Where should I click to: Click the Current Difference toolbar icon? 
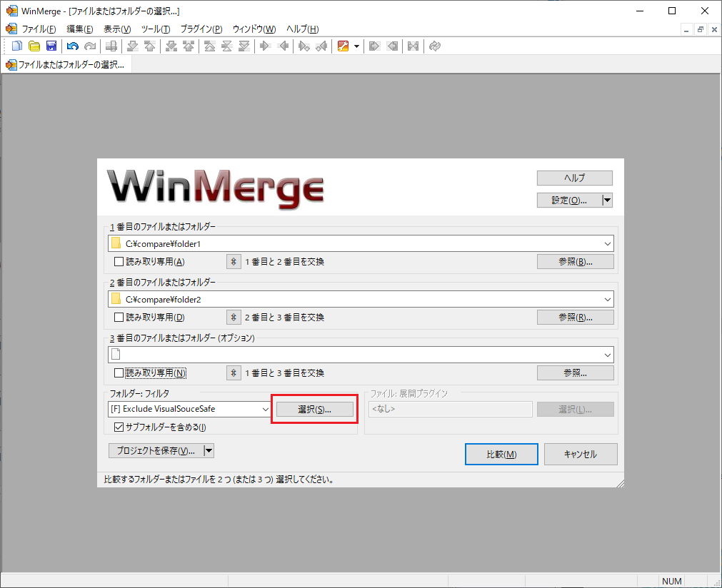tap(226, 46)
